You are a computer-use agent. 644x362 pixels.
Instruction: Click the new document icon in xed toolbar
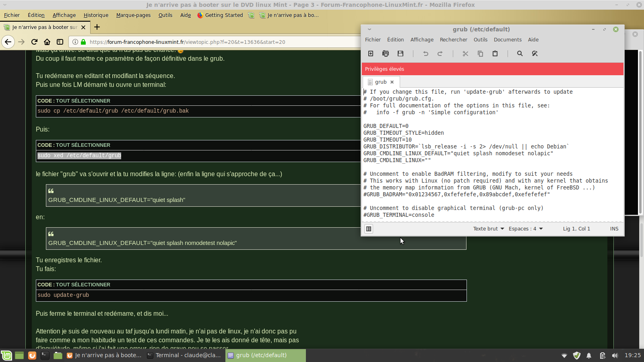pos(371,53)
